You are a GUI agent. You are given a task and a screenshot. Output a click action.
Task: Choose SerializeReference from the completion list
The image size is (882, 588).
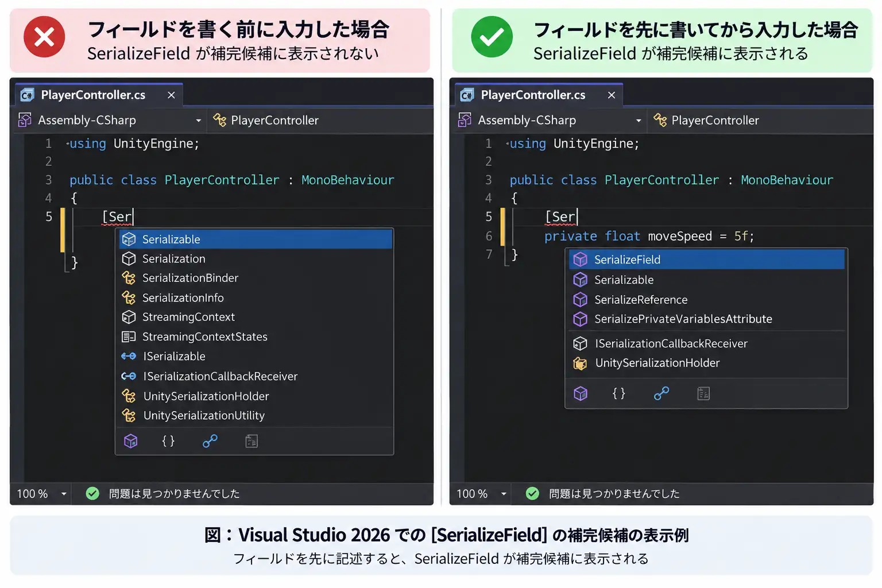coord(706,300)
